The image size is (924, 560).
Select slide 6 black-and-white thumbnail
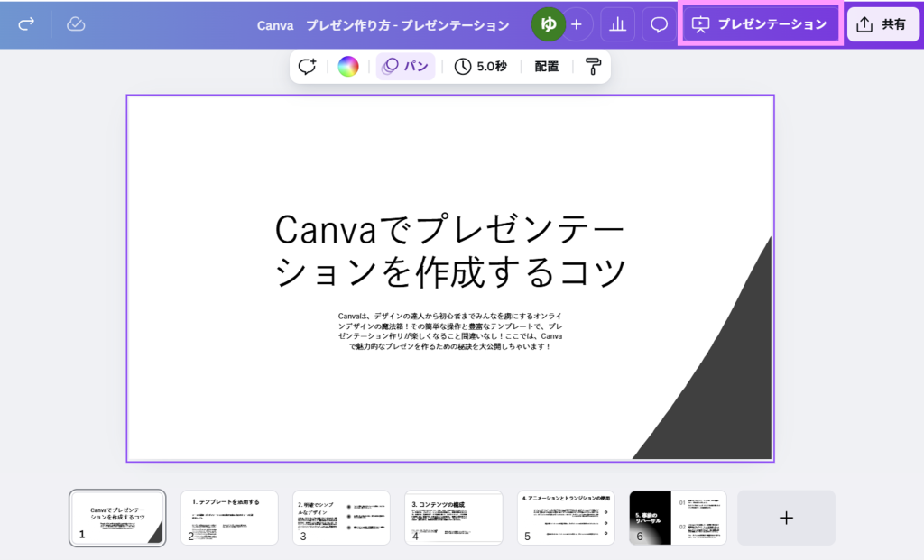(677, 518)
